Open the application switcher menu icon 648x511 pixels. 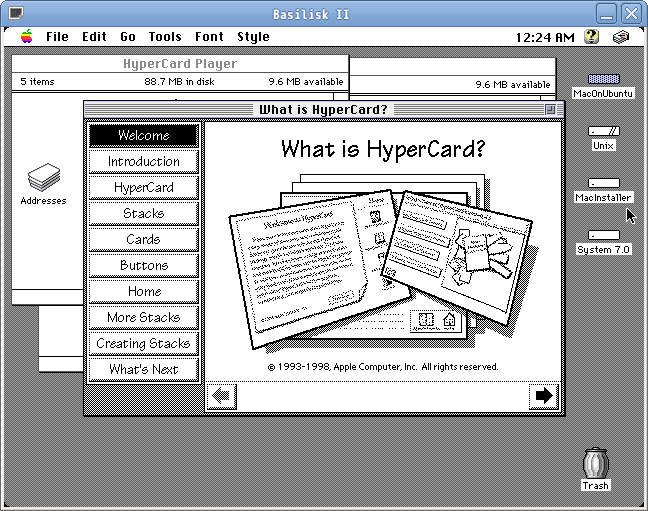tap(620, 37)
